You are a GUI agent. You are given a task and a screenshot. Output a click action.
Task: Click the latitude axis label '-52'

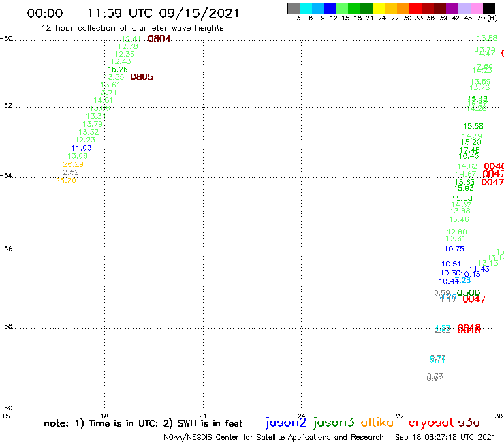click(6, 106)
